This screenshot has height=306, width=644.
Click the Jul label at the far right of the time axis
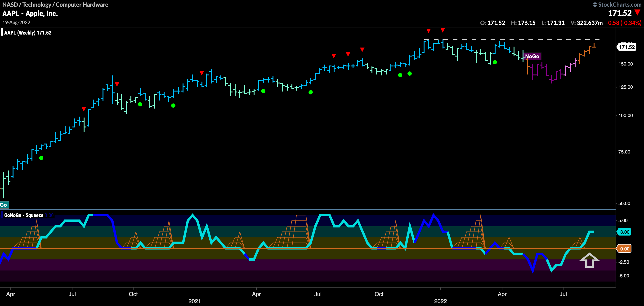click(563, 294)
